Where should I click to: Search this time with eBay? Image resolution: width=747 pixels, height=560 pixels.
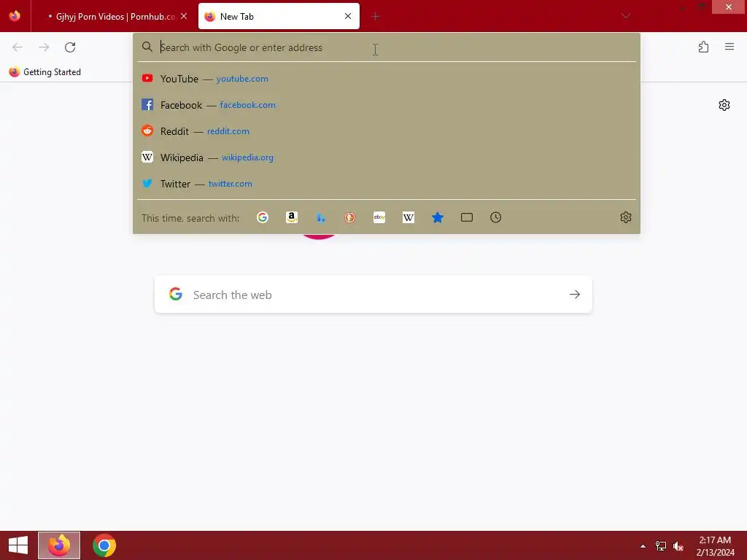coord(379,217)
